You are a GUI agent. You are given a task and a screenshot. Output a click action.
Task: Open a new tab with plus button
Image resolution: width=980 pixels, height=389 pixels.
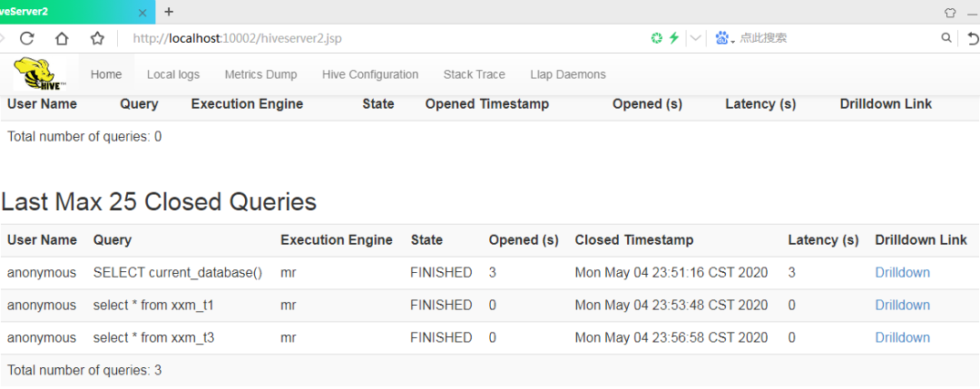[169, 11]
